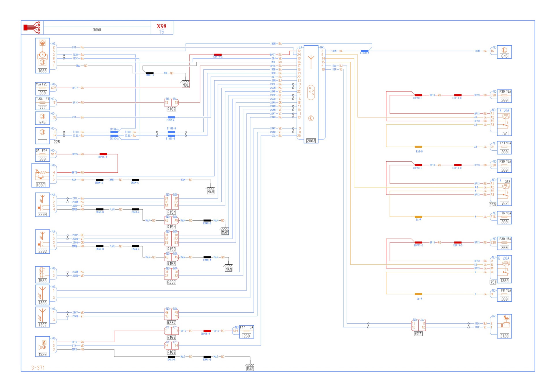554x392 pixels.
Task: Select the orange EA3-B splice marker
Action: coord(418,147)
